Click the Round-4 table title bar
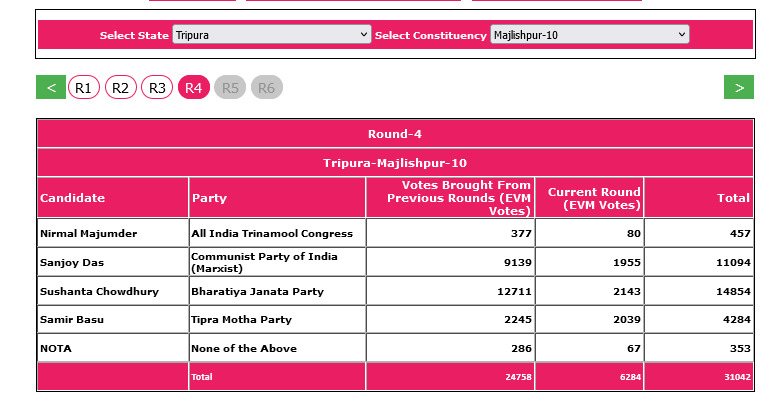This screenshot has width=779, height=407. coord(394,134)
